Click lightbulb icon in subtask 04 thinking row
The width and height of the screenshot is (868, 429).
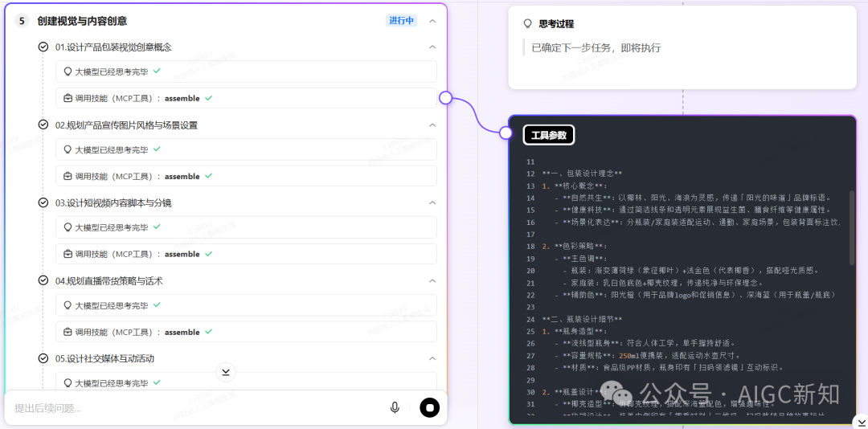pyautogui.click(x=68, y=305)
